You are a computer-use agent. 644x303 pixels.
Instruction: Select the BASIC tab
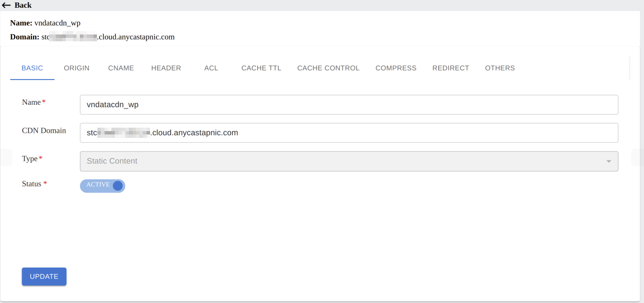pyautogui.click(x=32, y=68)
